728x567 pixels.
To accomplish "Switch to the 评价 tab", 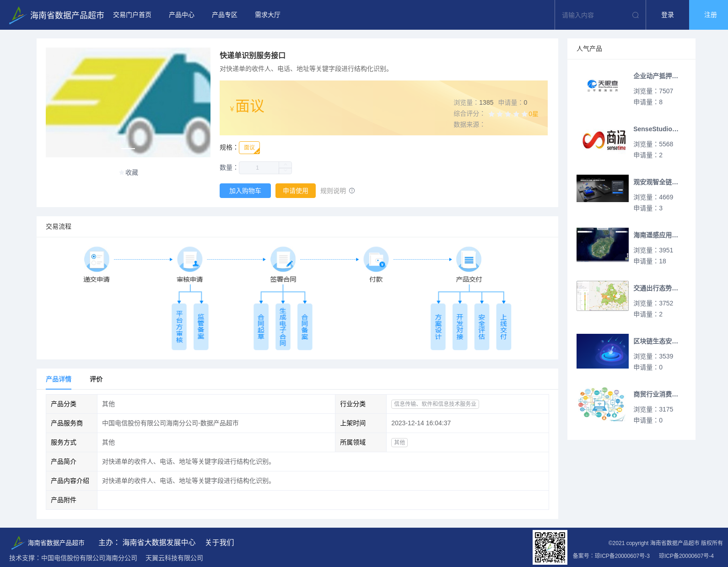I will click(96, 379).
